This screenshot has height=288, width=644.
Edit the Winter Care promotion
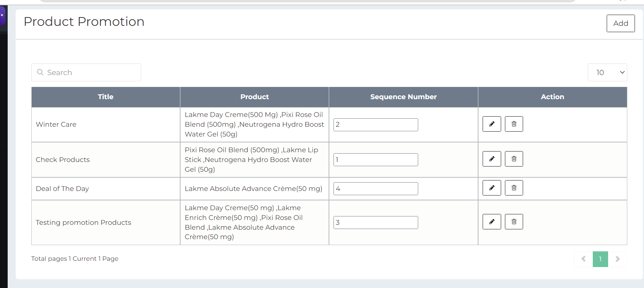pos(492,124)
